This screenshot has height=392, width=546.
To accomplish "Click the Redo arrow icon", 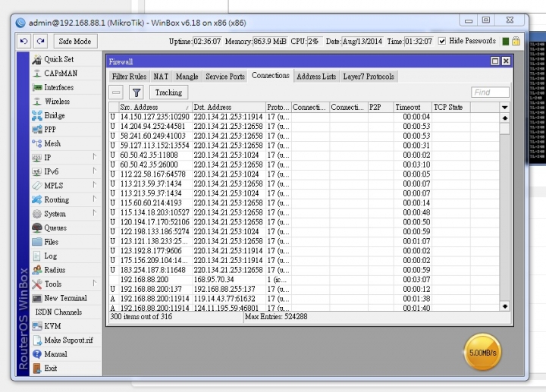I will coord(41,41).
